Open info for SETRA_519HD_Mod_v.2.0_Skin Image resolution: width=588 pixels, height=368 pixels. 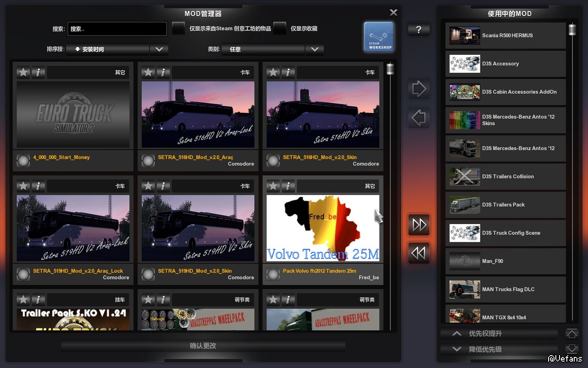click(163, 186)
